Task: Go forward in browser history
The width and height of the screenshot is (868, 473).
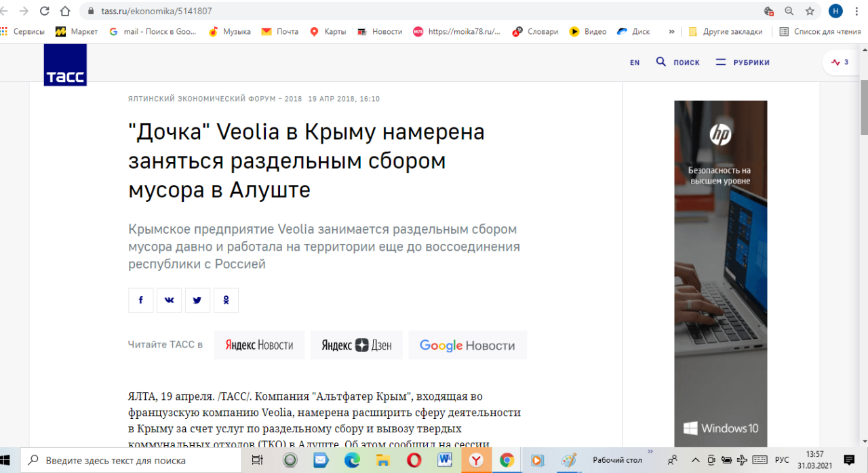Action: 24,12
